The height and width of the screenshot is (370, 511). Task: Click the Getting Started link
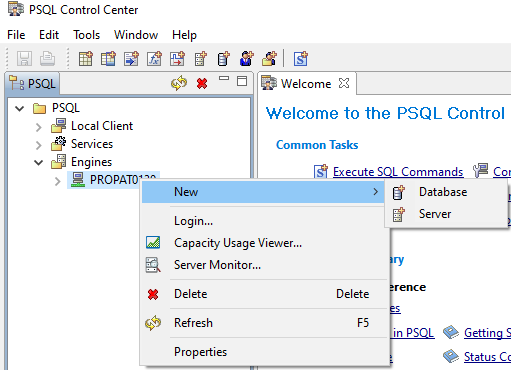pyautogui.click(x=487, y=333)
